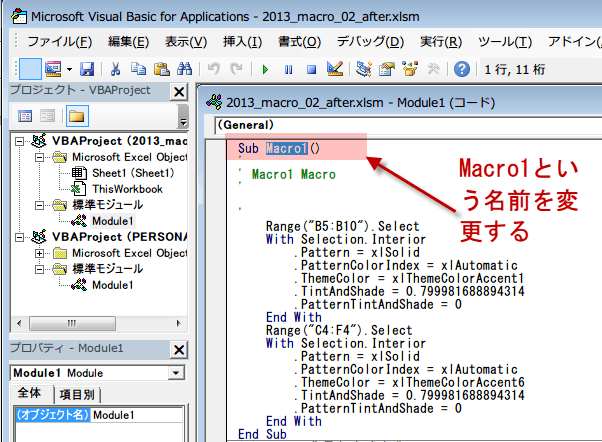Image resolution: width=602 pixels, height=442 pixels.
Task: Click the Insert UserForm toolbar icon
Action: pos(53,70)
